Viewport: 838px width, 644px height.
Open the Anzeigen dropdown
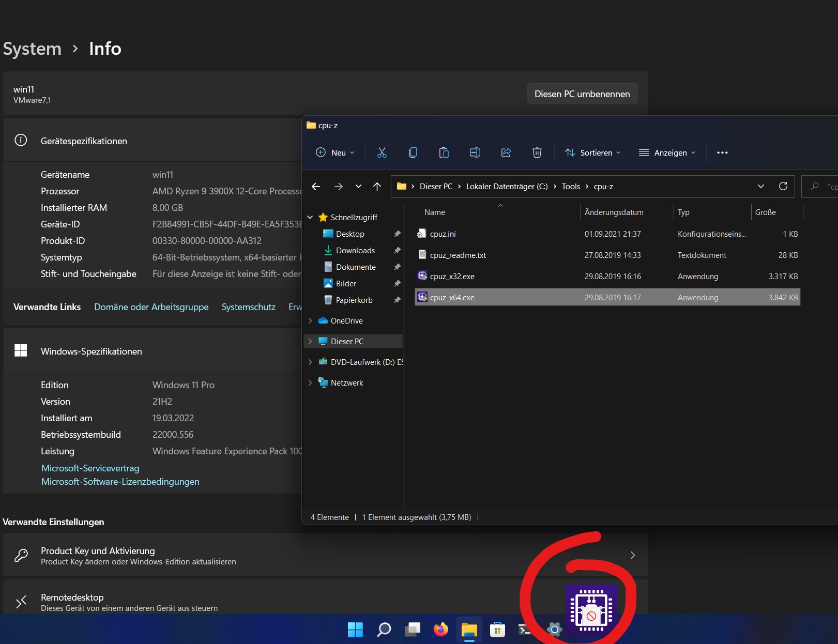(x=667, y=152)
